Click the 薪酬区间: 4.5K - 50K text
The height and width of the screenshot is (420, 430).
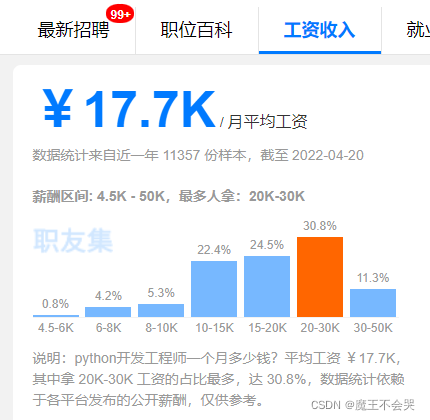(98, 196)
